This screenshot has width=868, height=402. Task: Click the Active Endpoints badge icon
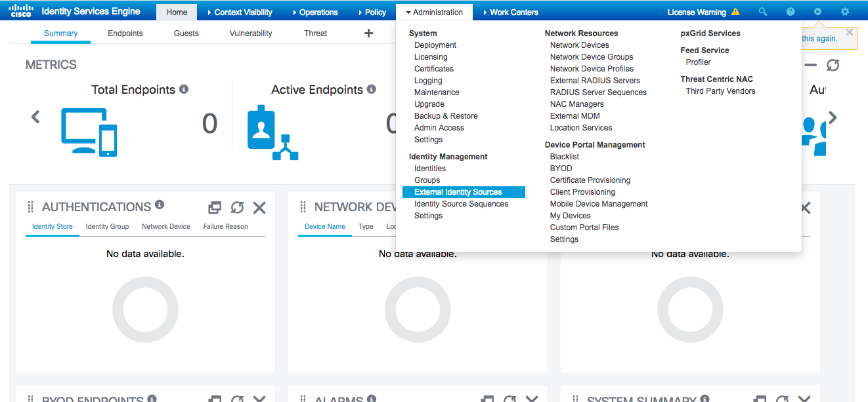272,133
